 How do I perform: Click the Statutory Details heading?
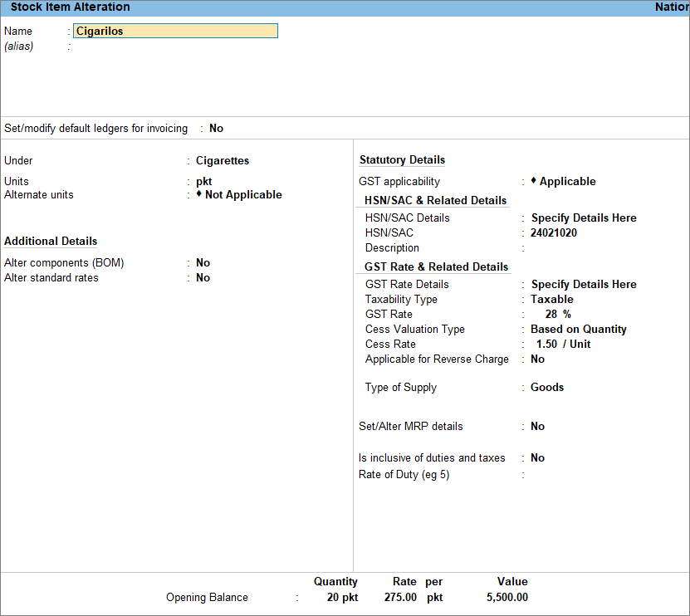click(x=402, y=159)
